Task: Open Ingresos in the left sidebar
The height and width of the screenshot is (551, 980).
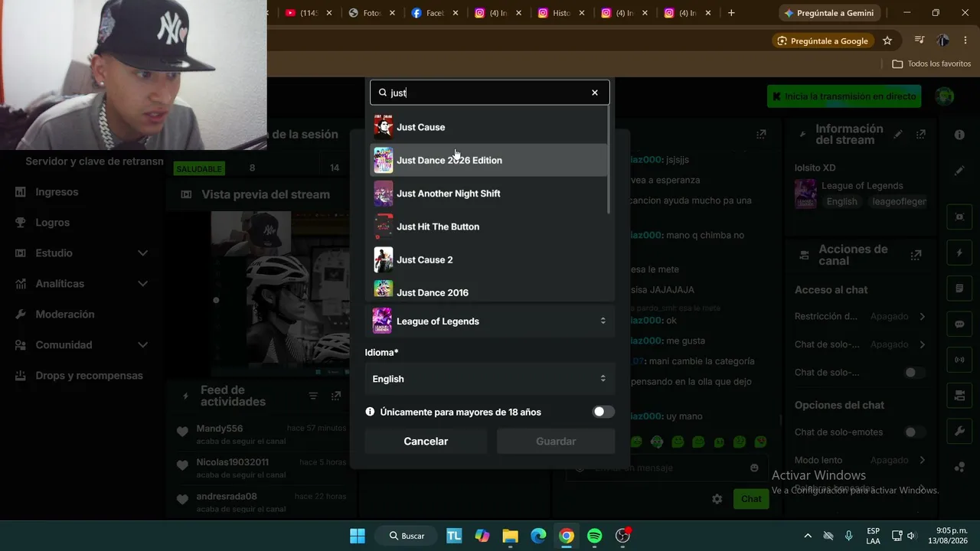Action: (x=57, y=192)
